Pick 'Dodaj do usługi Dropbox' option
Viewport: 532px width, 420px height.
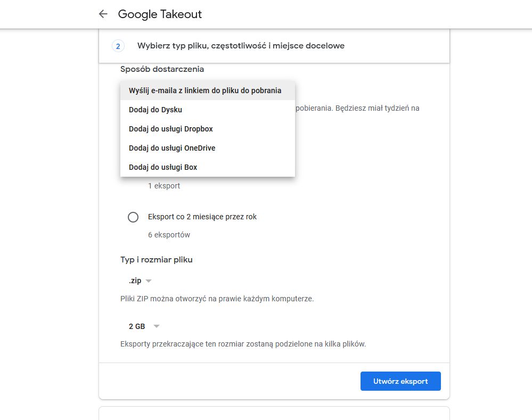[x=171, y=129]
